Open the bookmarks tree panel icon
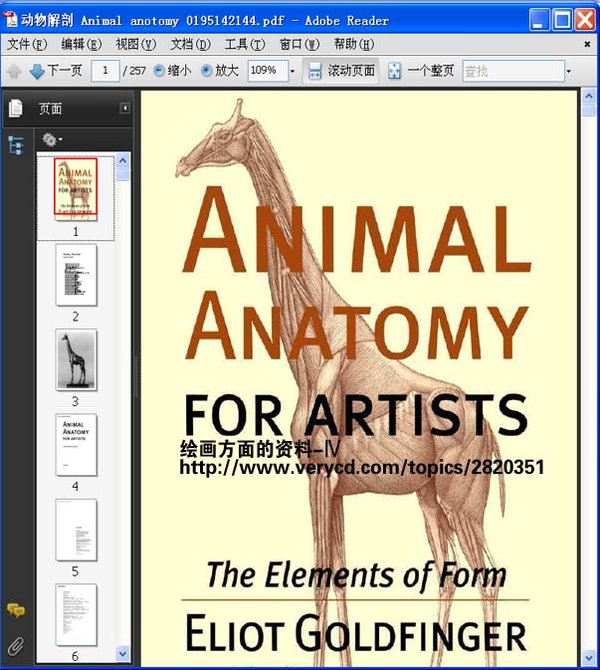600x670 pixels. pyautogui.click(x=16, y=146)
